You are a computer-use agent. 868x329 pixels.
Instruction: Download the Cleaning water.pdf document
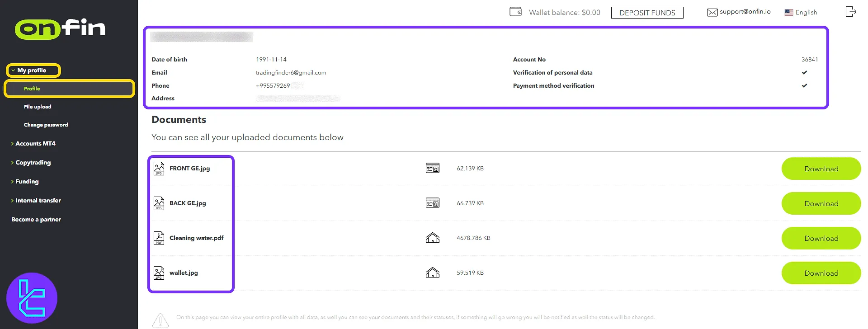(x=821, y=238)
